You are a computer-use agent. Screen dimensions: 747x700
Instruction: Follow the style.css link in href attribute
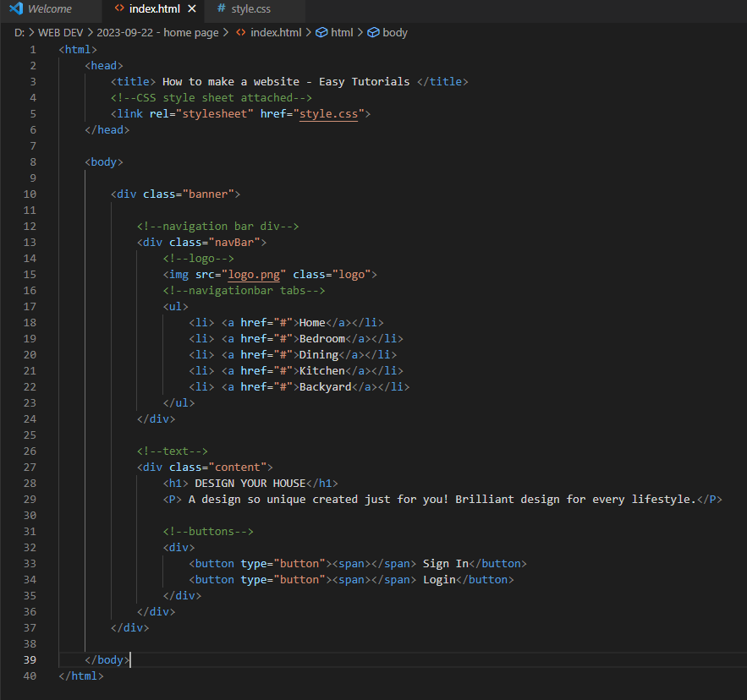(x=328, y=114)
